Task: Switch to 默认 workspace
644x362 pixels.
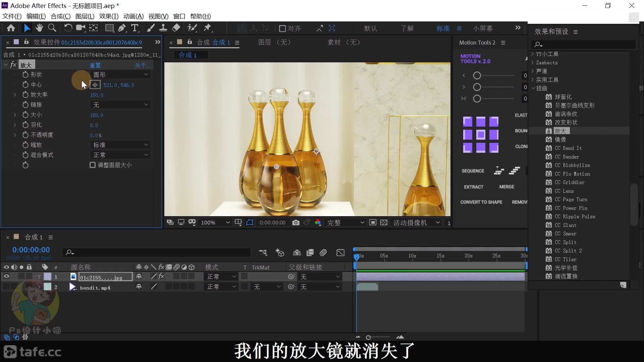Action: pyautogui.click(x=371, y=28)
